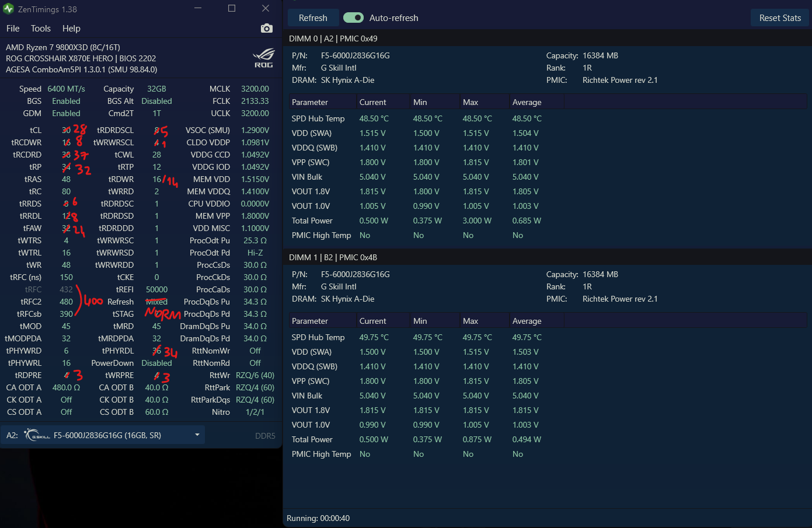Click the DIMM 1 SPD Hub Temp 49.75 °C current
Viewport: 812px width, 528px height.
coord(374,337)
